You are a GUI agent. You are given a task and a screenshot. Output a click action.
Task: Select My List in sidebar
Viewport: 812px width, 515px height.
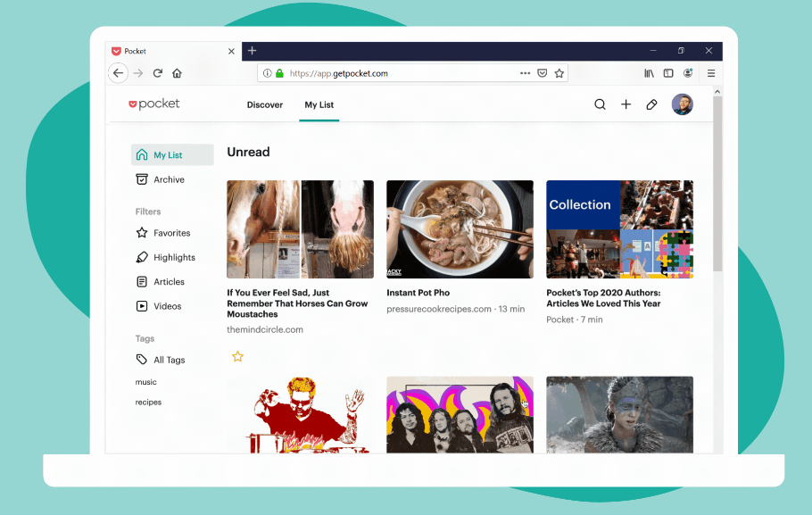click(x=172, y=155)
